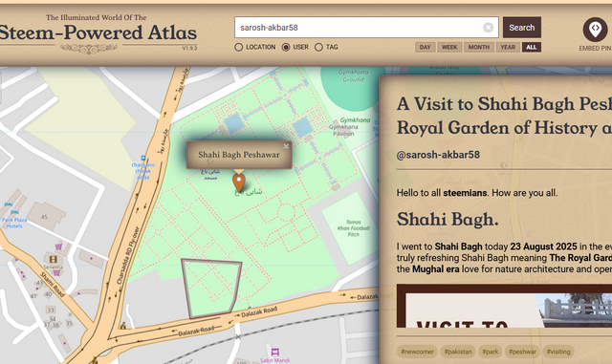The height and width of the screenshot is (364, 612).
Task: Click the #newcomer tag
Action: [x=417, y=352]
